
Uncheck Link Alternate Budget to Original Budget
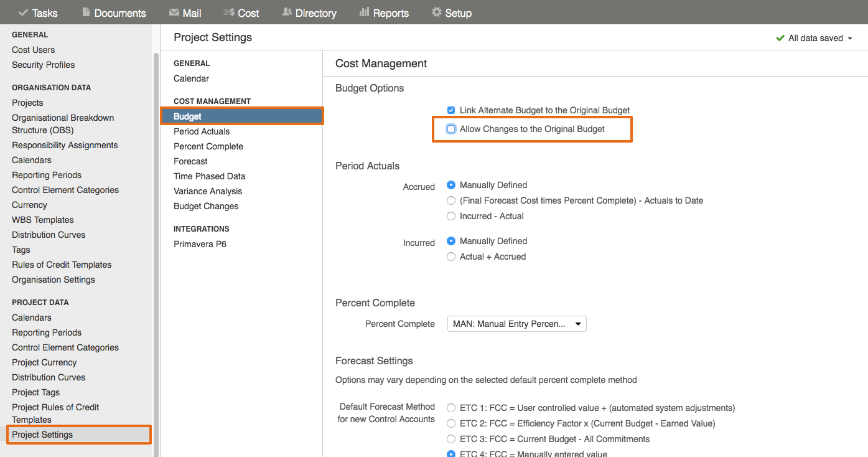451,110
